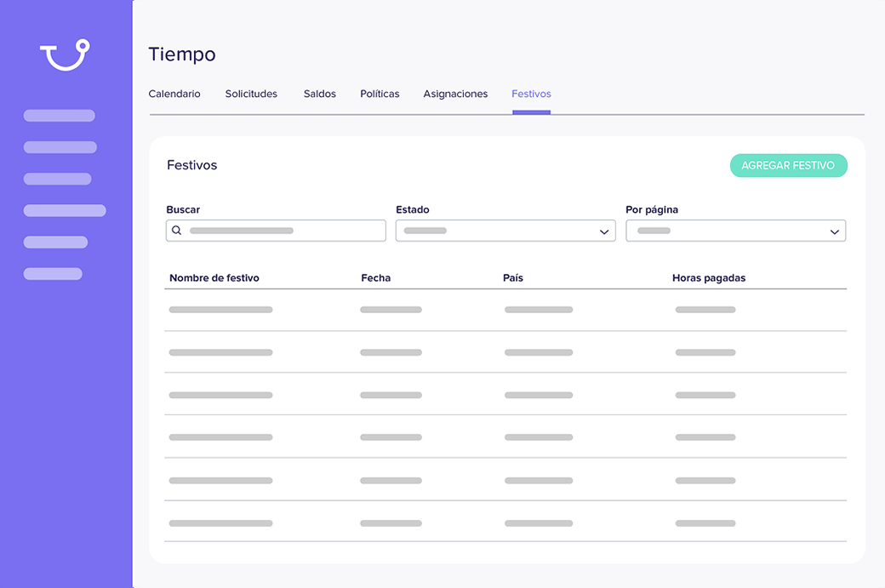This screenshot has width=885, height=588.
Task: Click the Estado dropdown chevron arrow
Action: (603, 230)
